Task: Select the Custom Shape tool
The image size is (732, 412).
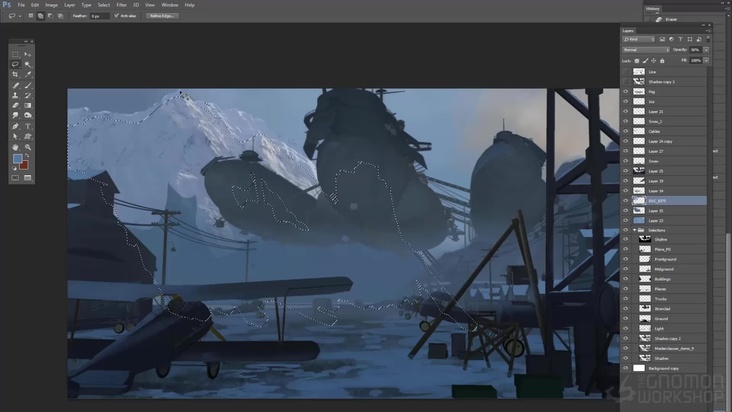Action: click(28, 137)
